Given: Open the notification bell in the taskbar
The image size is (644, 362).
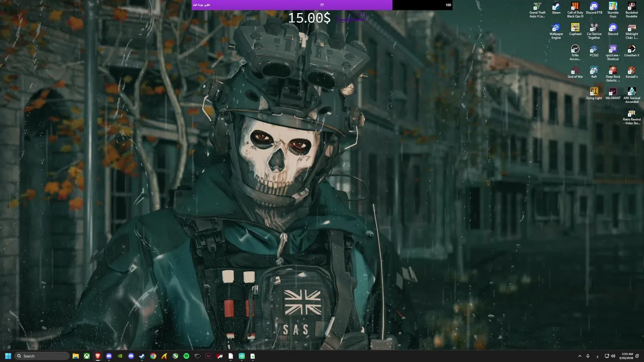Looking at the screenshot, I should pyautogui.click(x=637, y=356).
